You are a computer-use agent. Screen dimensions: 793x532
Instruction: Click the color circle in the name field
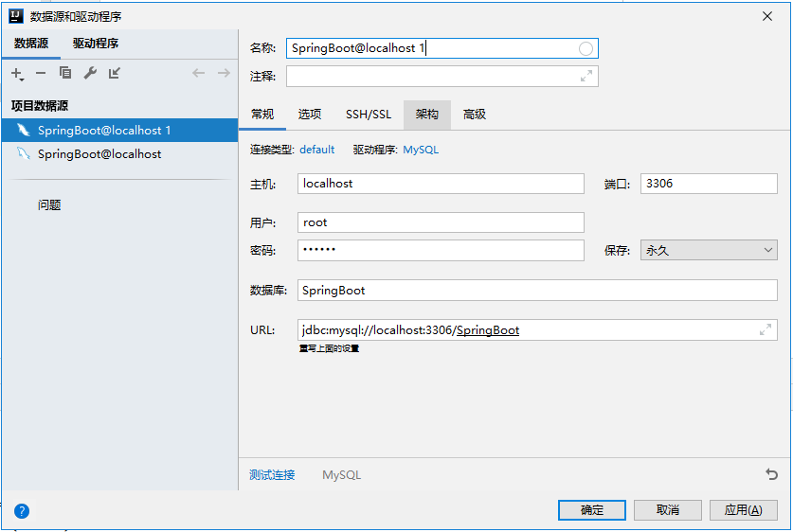586,48
